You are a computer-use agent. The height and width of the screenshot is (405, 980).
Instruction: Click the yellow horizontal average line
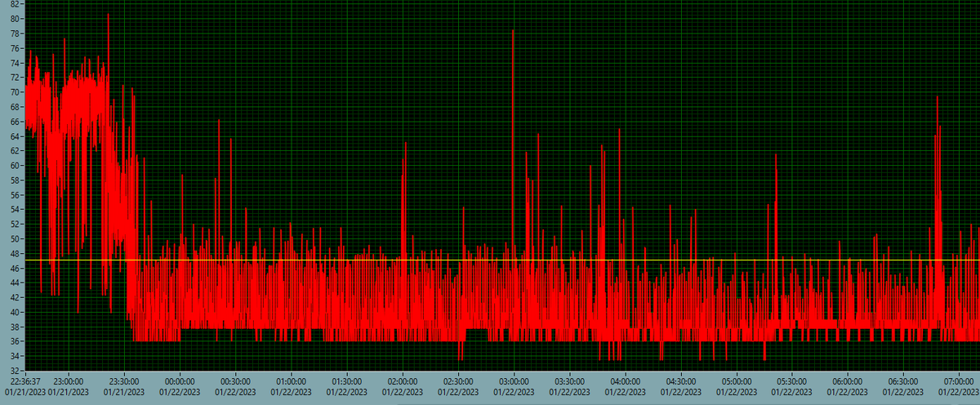[502, 260]
